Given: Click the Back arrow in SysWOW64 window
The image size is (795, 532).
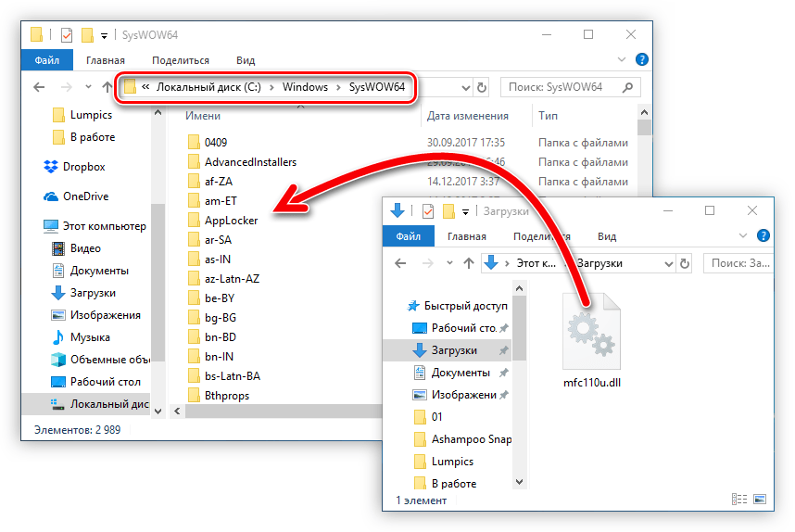Looking at the screenshot, I should coord(39,87).
